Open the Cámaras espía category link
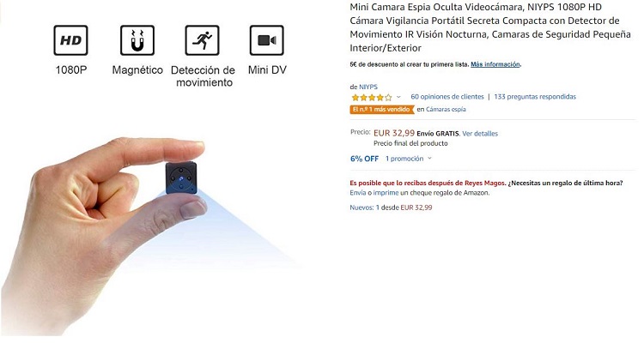 [x=446, y=110]
